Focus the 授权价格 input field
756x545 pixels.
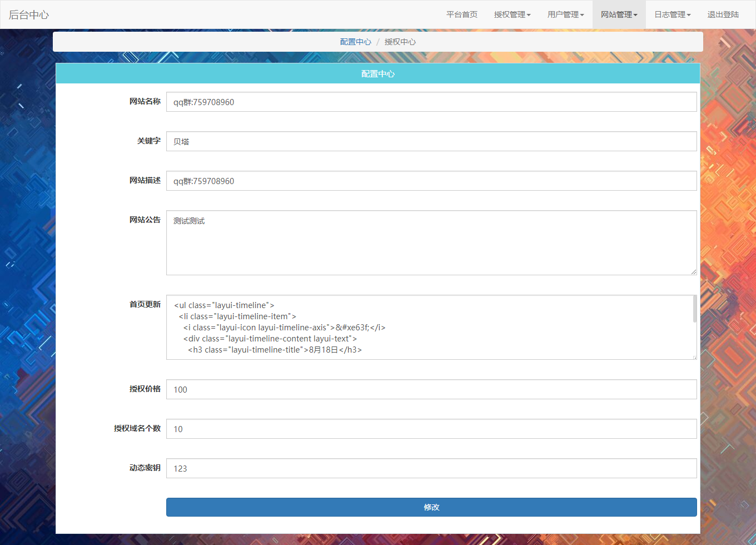(x=431, y=389)
